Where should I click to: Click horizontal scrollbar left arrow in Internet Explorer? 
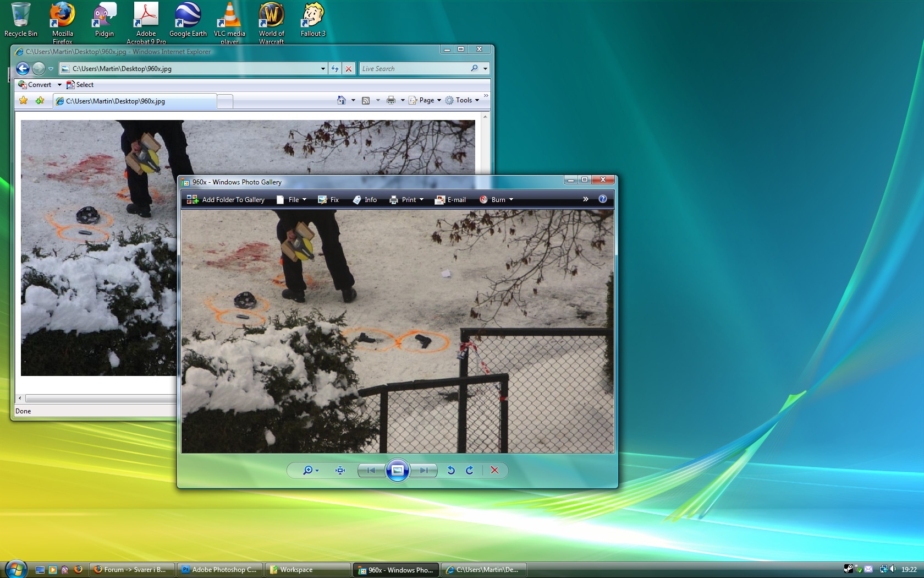tap(20, 398)
